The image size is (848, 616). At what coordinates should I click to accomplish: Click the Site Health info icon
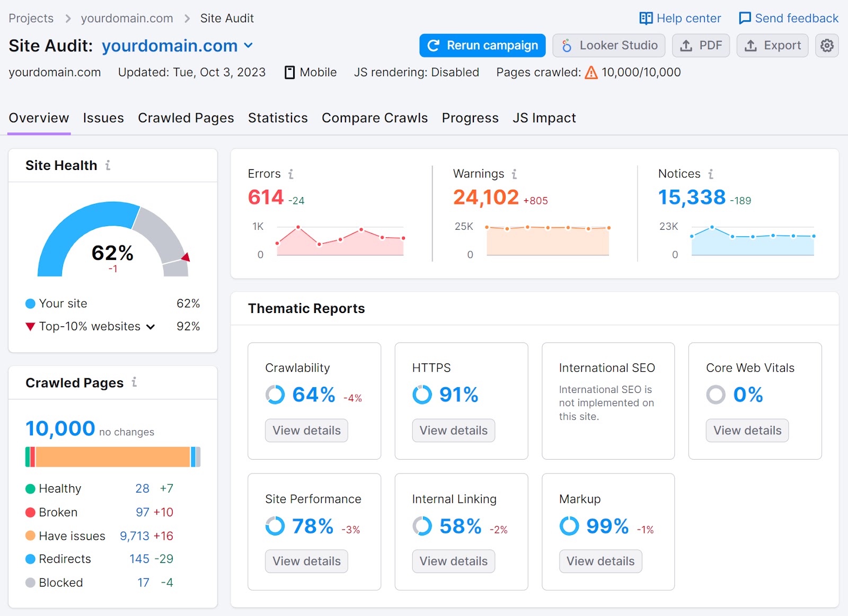pos(108,165)
